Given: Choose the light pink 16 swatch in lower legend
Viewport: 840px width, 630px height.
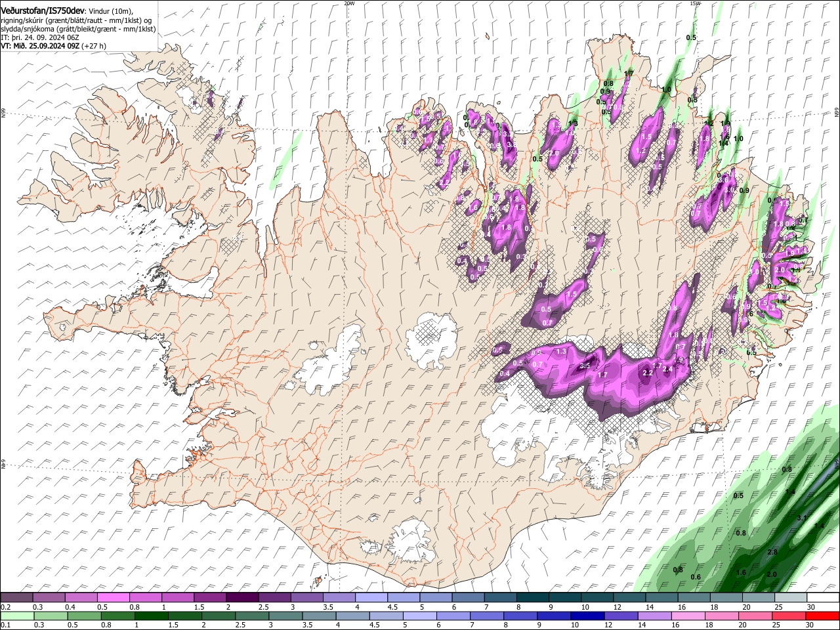Looking at the screenshot, I should [x=687, y=616].
